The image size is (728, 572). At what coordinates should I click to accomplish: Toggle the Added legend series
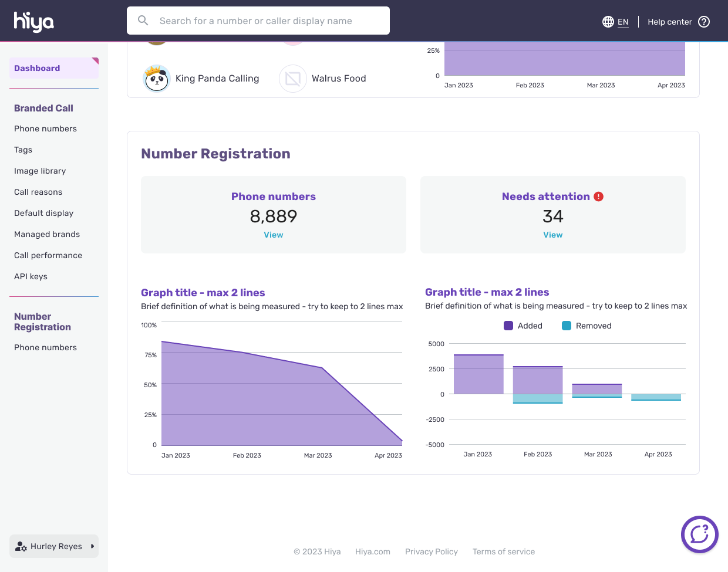tap(508, 326)
